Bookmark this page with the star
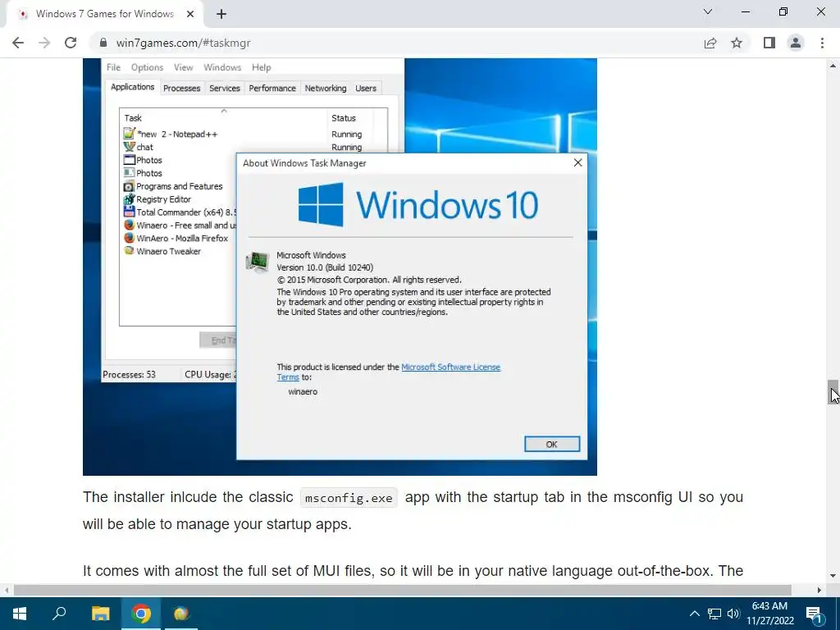 737,43
